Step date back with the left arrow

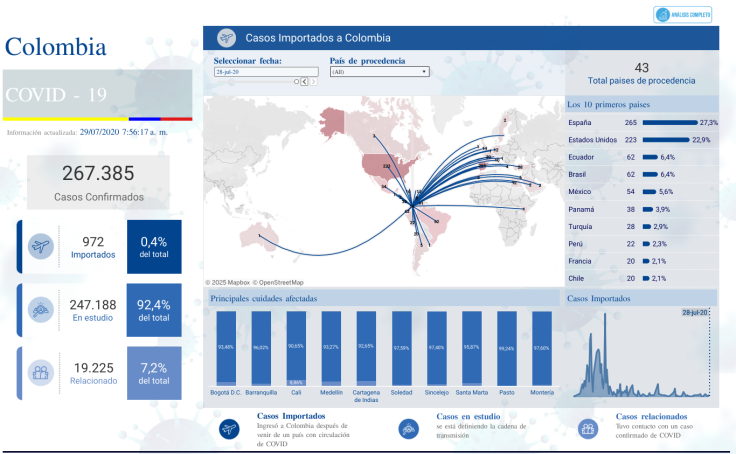point(304,82)
